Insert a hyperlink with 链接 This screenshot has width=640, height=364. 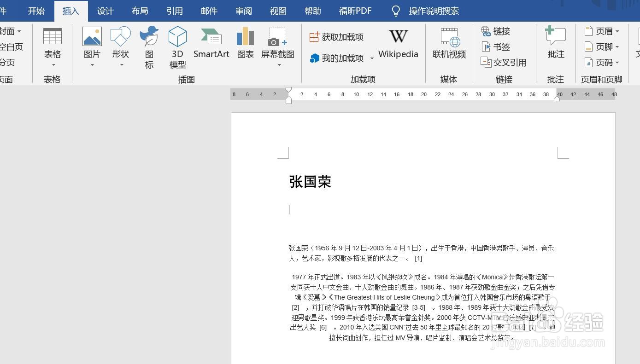(496, 31)
